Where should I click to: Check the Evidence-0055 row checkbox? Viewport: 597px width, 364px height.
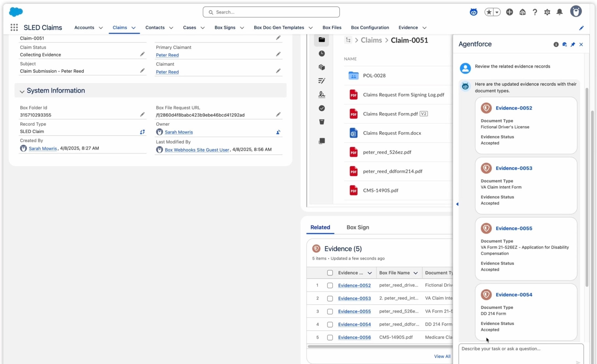[x=330, y=311]
